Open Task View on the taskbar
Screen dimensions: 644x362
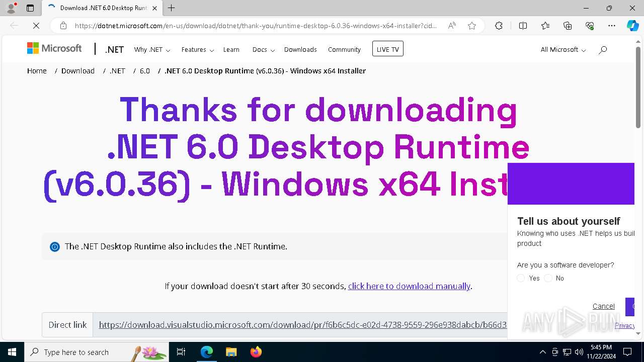point(181,352)
